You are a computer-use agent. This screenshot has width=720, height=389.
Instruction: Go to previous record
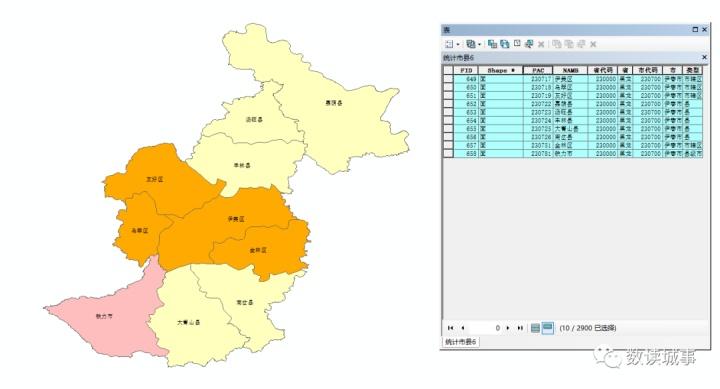(x=463, y=328)
